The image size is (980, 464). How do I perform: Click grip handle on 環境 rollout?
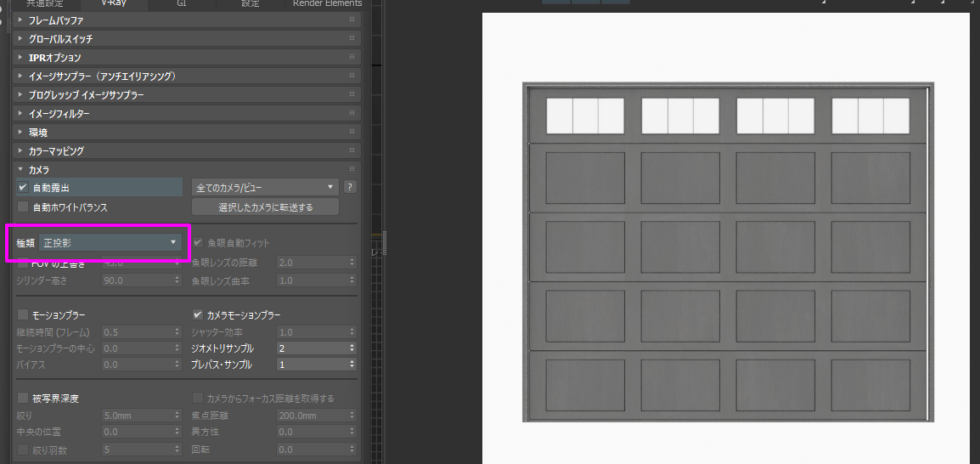[352, 133]
